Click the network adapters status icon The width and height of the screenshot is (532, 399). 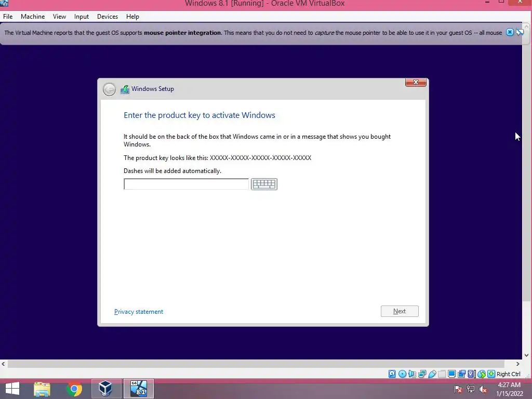coord(422,374)
